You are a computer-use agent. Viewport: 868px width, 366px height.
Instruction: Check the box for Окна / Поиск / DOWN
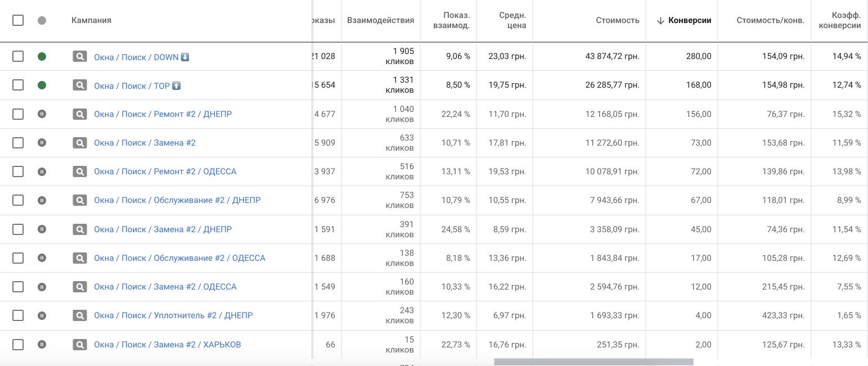point(18,56)
